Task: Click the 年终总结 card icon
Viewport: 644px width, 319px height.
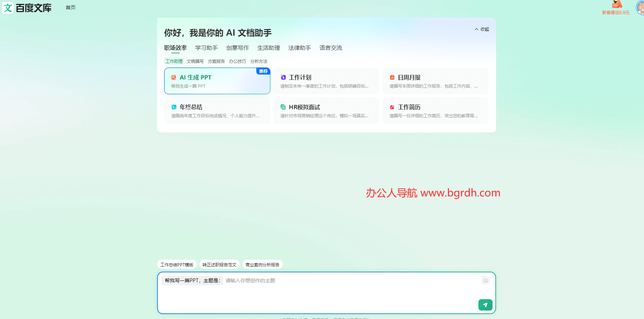Action: click(x=174, y=107)
